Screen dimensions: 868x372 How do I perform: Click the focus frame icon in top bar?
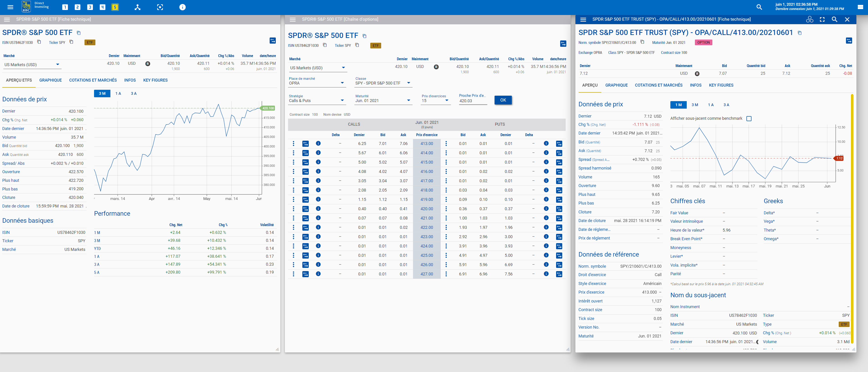160,7
